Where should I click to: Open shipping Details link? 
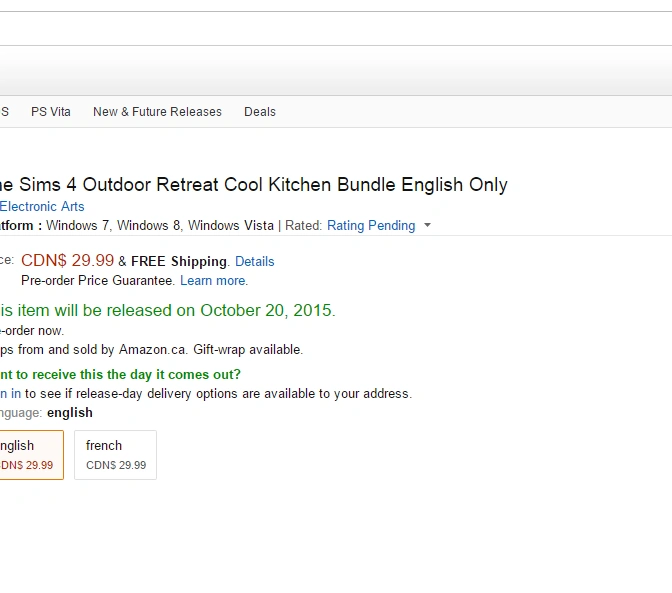255,261
